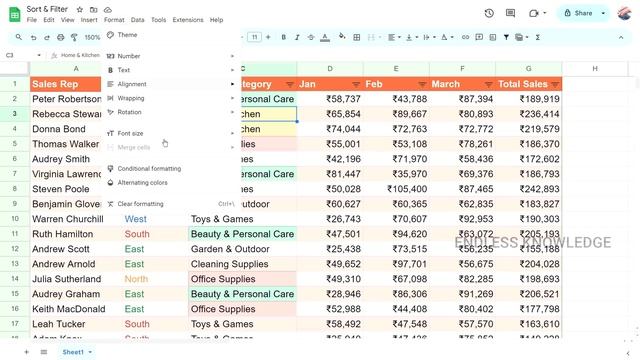This screenshot has width=640, height=360.
Task: Collapse the toolbar with the chevron
Action: point(621,37)
